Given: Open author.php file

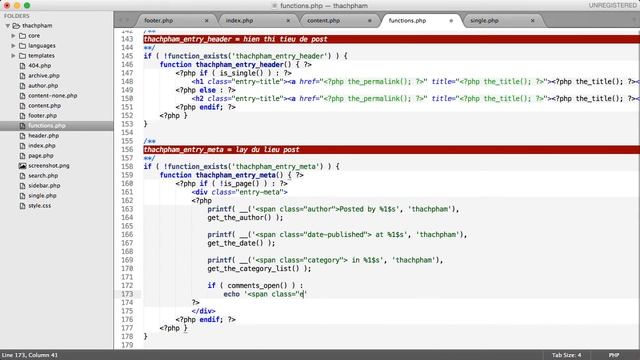Looking at the screenshot, I should 43,86.
